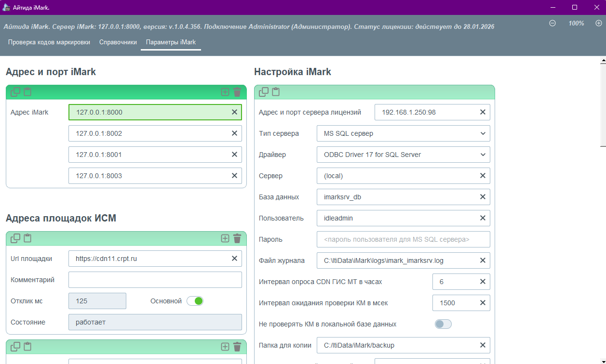This screenshot has height=364, width=606.
Task: Clear the CDN ГИС МТ interval value 6
Action: [x=483, y=282]
